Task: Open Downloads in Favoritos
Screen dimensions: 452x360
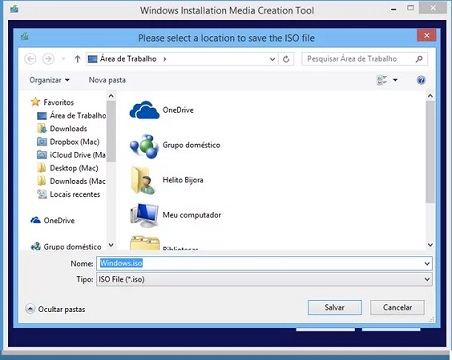Action: 68,129
